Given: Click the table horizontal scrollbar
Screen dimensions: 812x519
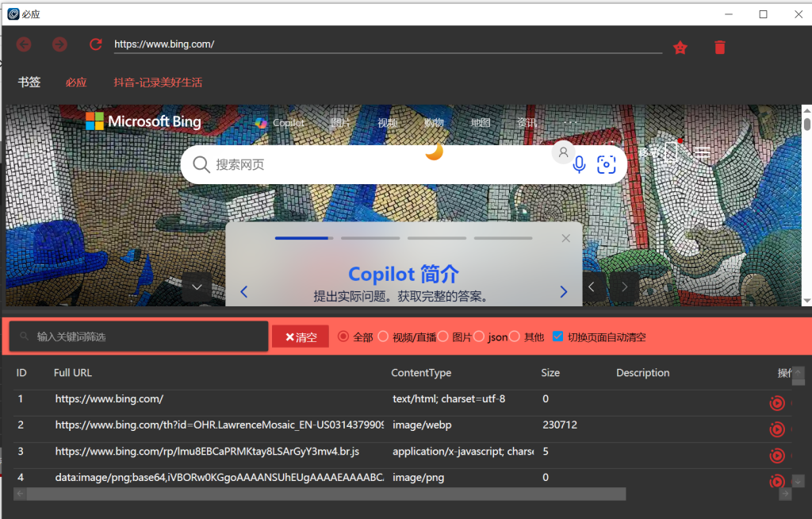Looking at the screenshot, I should click(x=326, y=494).
